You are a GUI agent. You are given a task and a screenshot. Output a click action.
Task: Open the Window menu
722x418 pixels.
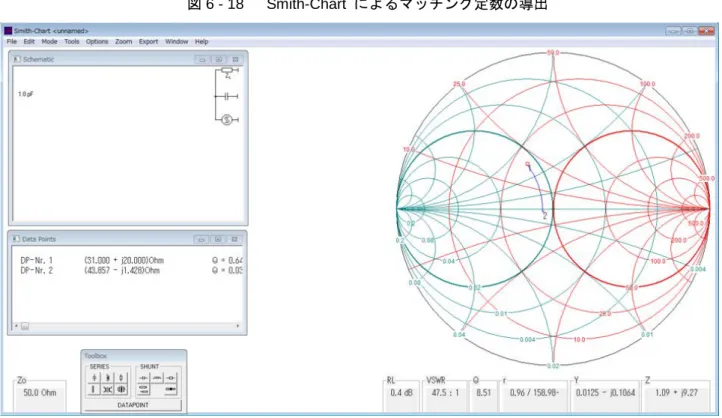pos(176,41)
